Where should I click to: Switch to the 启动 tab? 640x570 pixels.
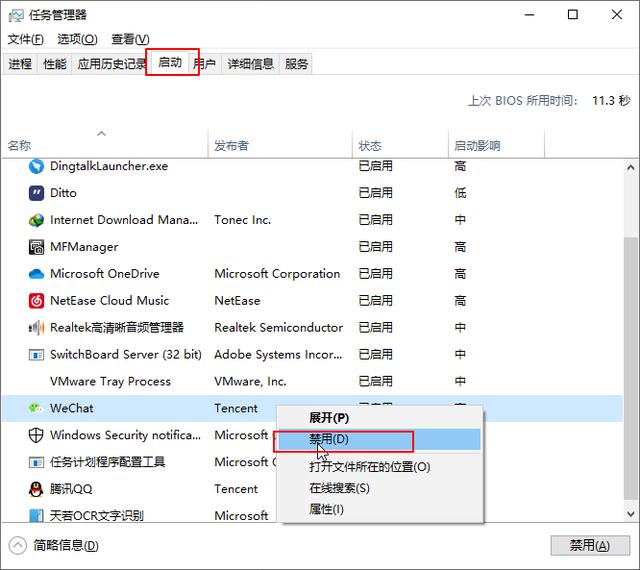tap(170, 62)
